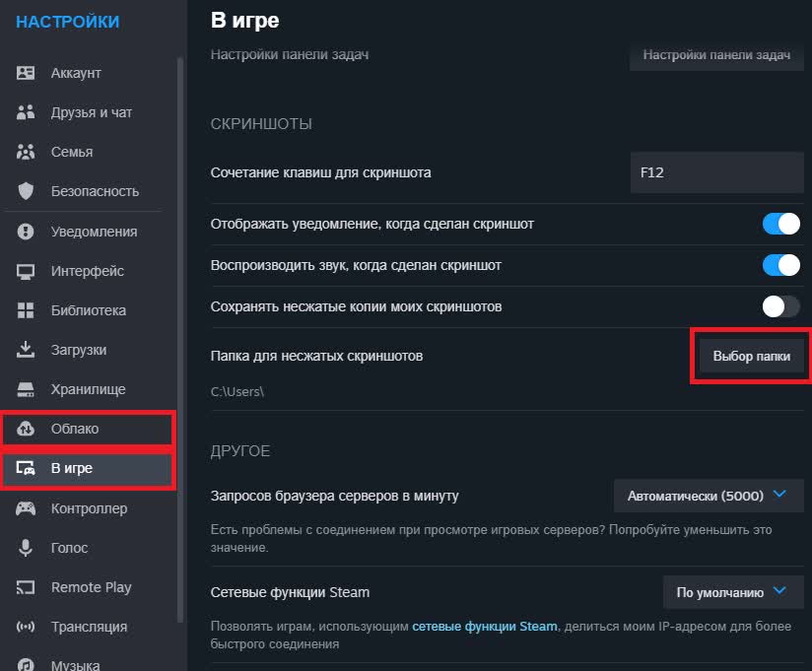Click the Интерфейс monitor icon

[x=26, y=271]
